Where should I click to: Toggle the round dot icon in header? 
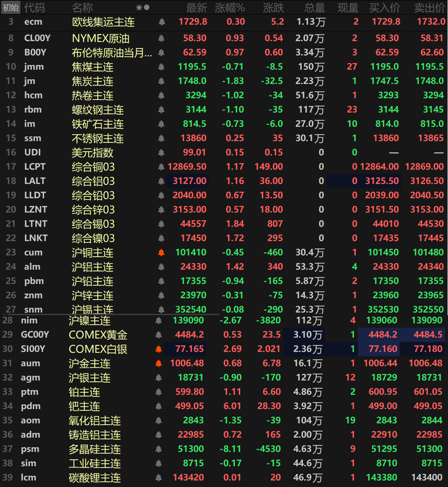pos(147,7)
